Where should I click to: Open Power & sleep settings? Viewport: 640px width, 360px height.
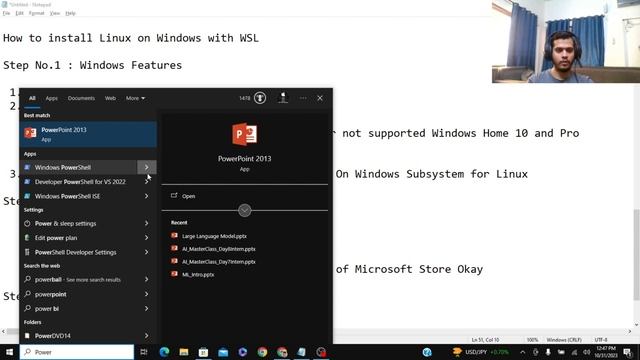78,223
